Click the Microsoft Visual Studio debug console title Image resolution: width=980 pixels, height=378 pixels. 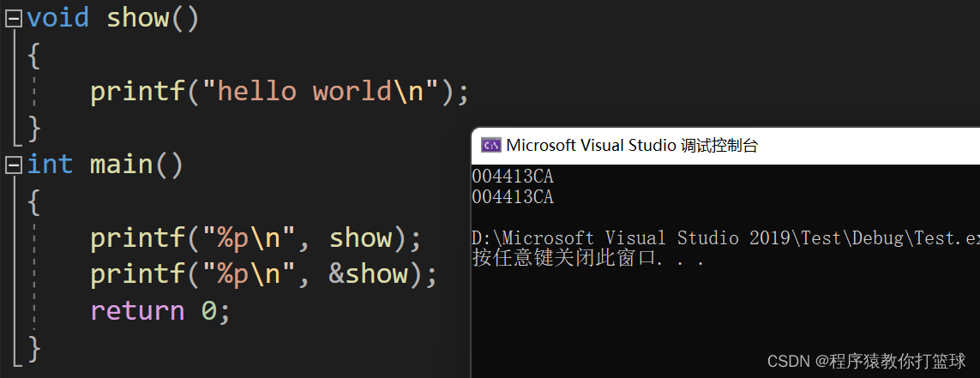click(632, 145)
